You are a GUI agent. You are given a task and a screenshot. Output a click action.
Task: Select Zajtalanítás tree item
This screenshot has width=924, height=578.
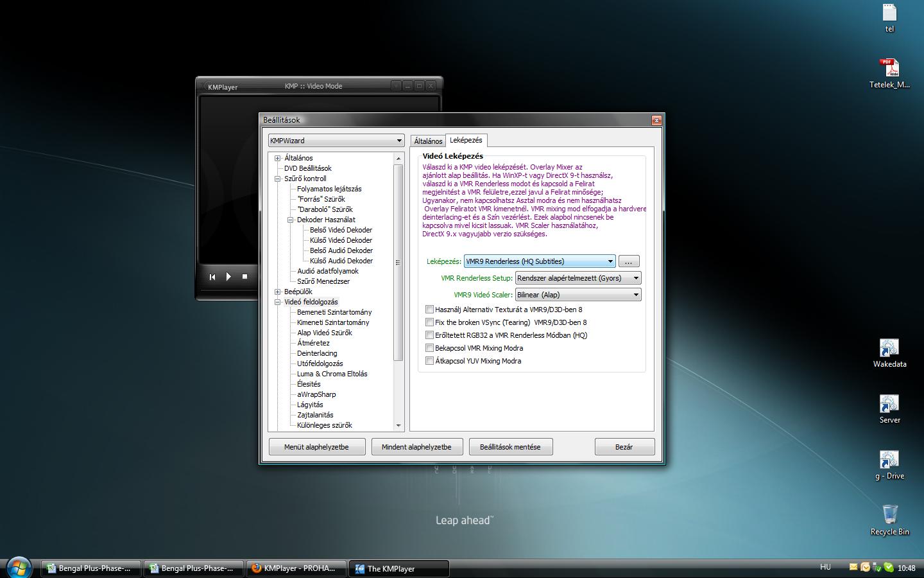[315, 415]
